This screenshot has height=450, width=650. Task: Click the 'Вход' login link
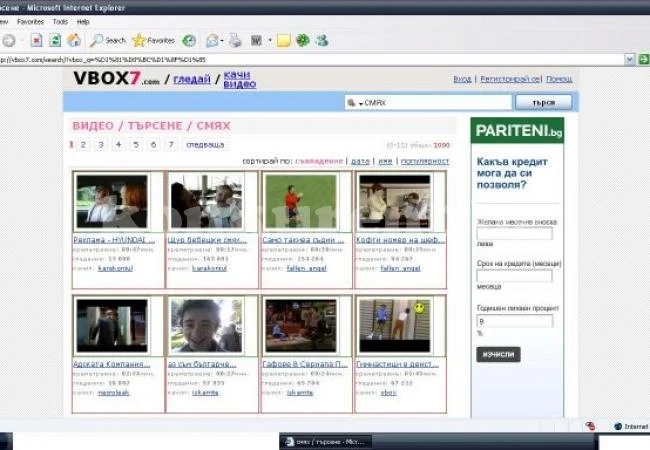[462, 79]
